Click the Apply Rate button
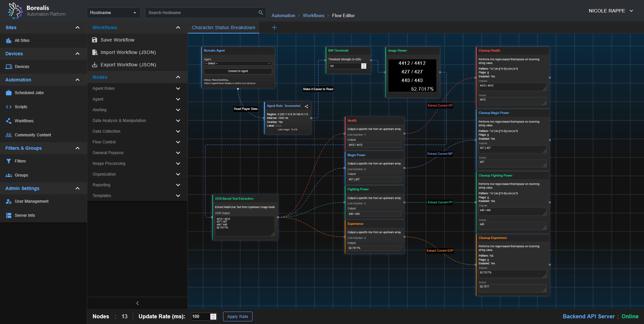644x324 pixels. point(237,316)
